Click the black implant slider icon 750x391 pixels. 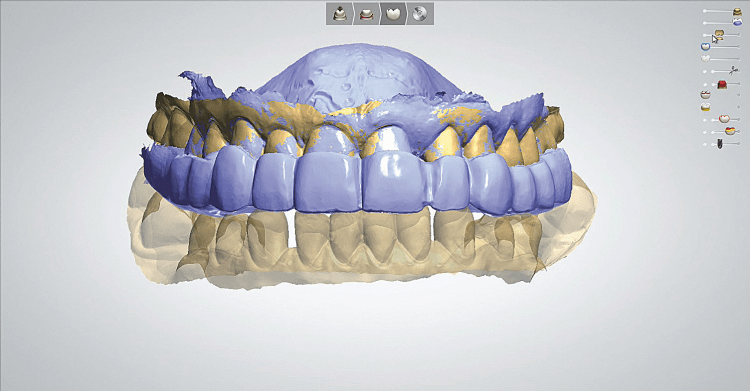tap(720, 144)
